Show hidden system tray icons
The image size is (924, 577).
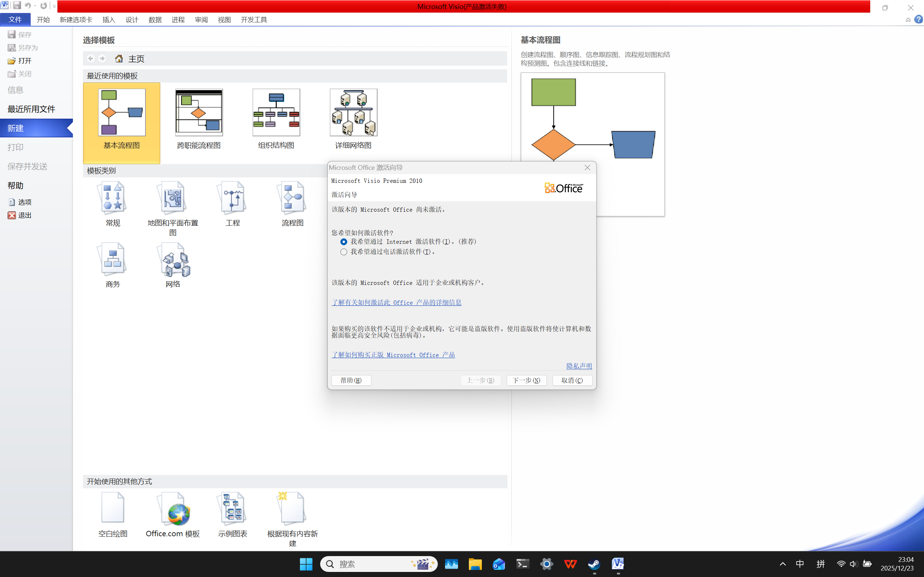tap(783, 564)
